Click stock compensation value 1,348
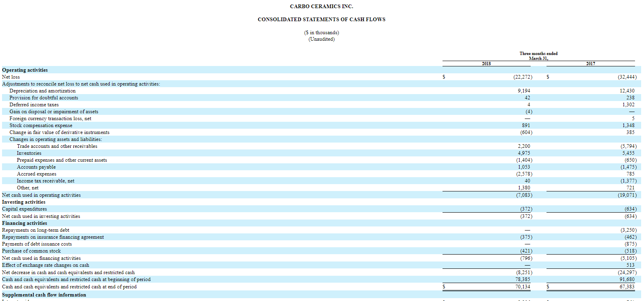Viewport: 644px width, 301px height. coord(629,125)
